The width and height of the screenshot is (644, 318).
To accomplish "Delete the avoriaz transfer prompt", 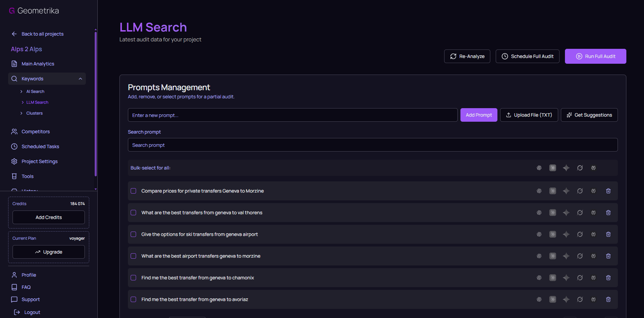I will [x=608, y=299].
